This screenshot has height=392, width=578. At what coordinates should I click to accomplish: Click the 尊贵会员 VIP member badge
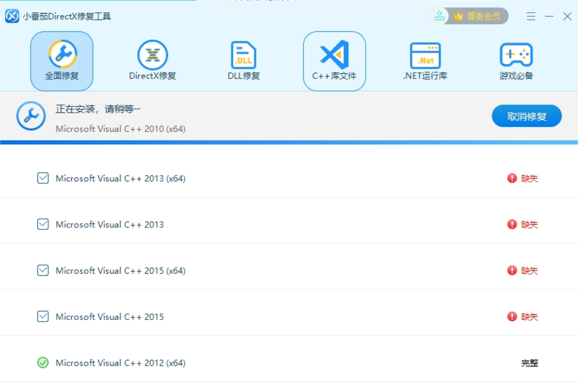[x=478, y=16]
